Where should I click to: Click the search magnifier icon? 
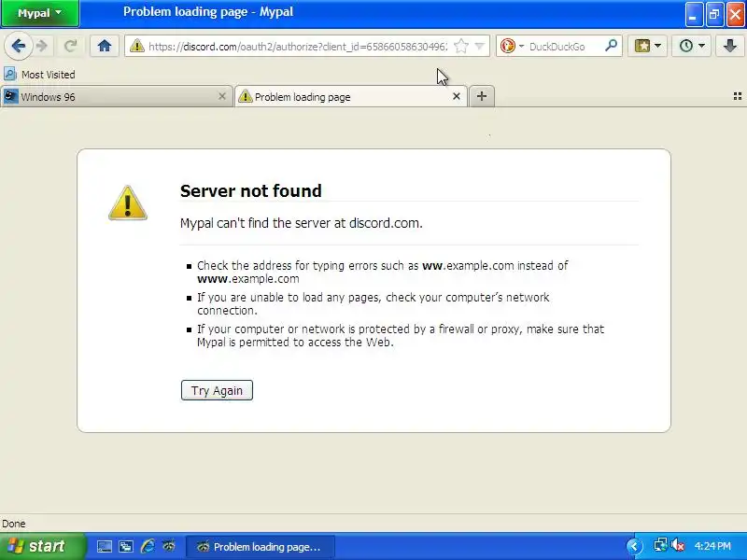click(x=611, y=46)
